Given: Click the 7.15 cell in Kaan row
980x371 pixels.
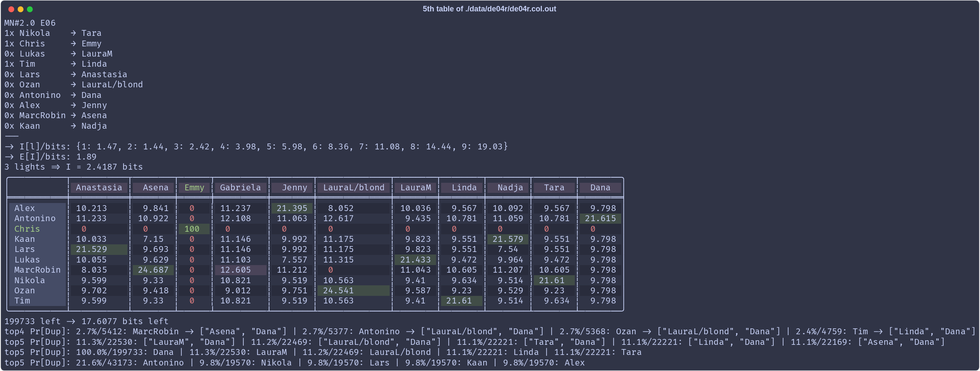Looking at the screenshot, I should 153,239.
